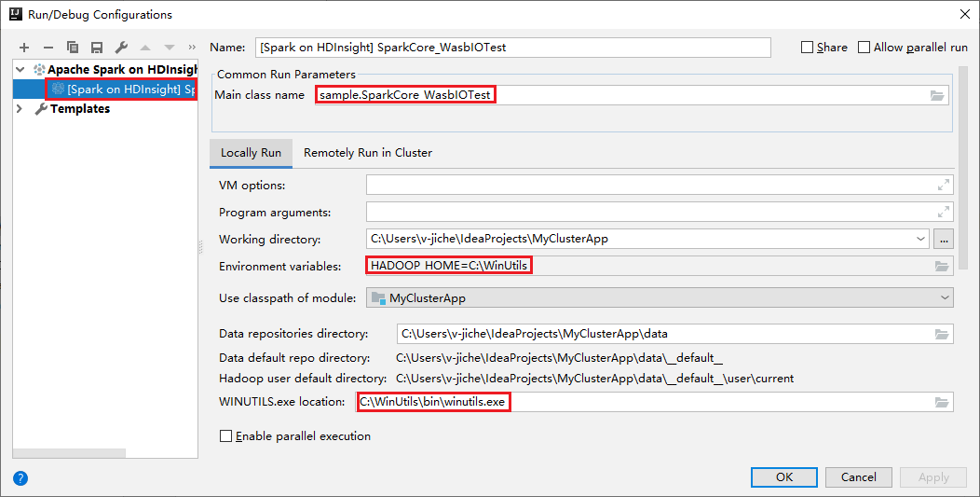The height and width of the screenshot is (497, 980).
Task: Expand the Templates tree node
Action: (x=20, y=109)
